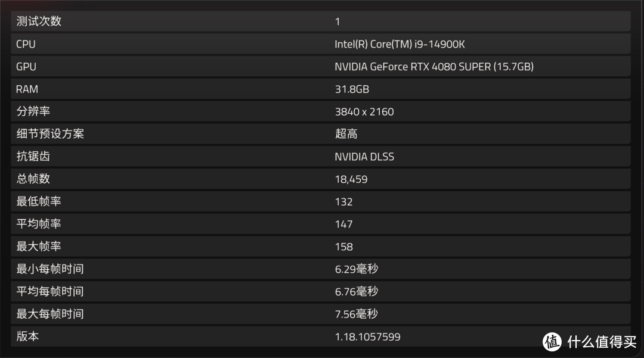This screenshot has width=644, height=358.
Task: Select the CPU row label
Action: tap(26, 44)
